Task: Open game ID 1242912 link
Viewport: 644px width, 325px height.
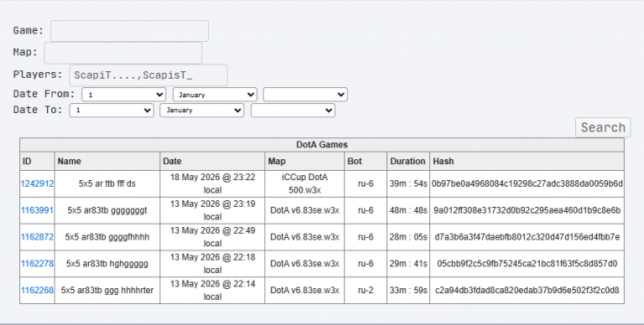Action: [x=38, y=183]
